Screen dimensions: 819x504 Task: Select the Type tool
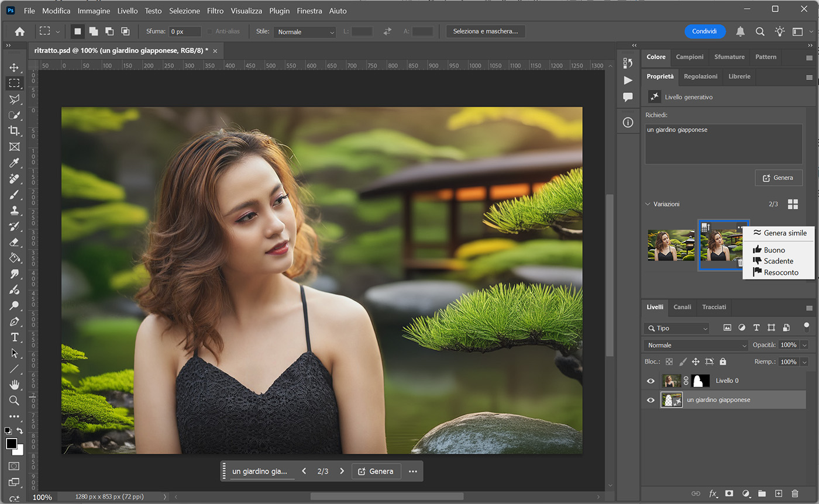[x=15, y=337]
